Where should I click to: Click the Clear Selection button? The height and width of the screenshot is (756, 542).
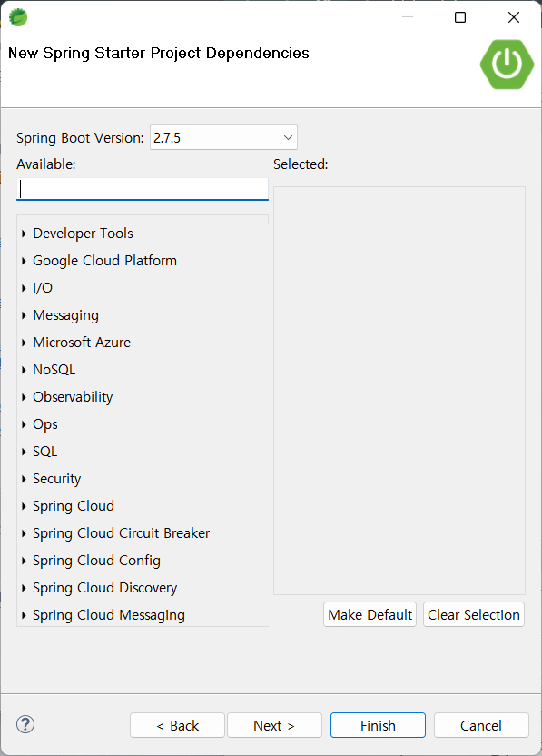[474, 615]
